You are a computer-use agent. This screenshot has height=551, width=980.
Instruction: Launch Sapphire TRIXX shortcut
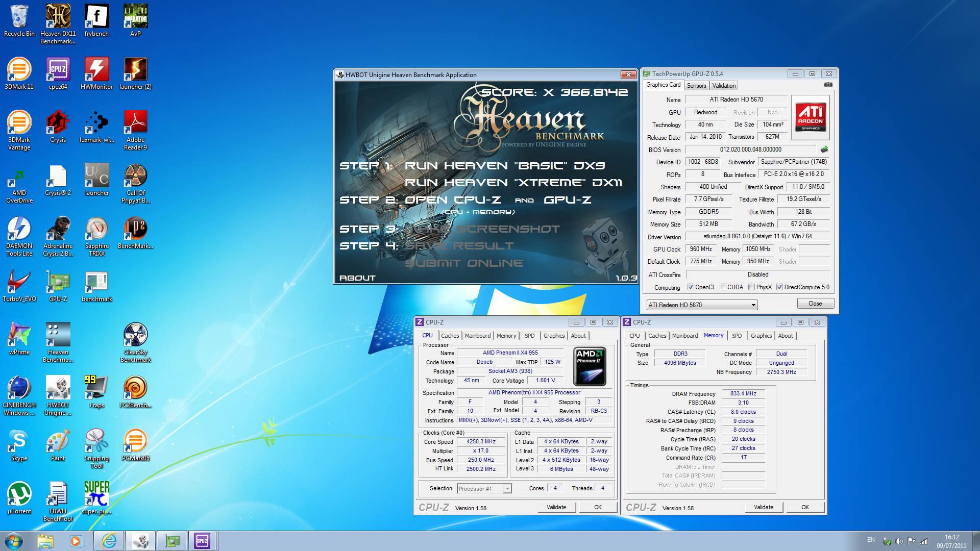click(x=96, y=236)
